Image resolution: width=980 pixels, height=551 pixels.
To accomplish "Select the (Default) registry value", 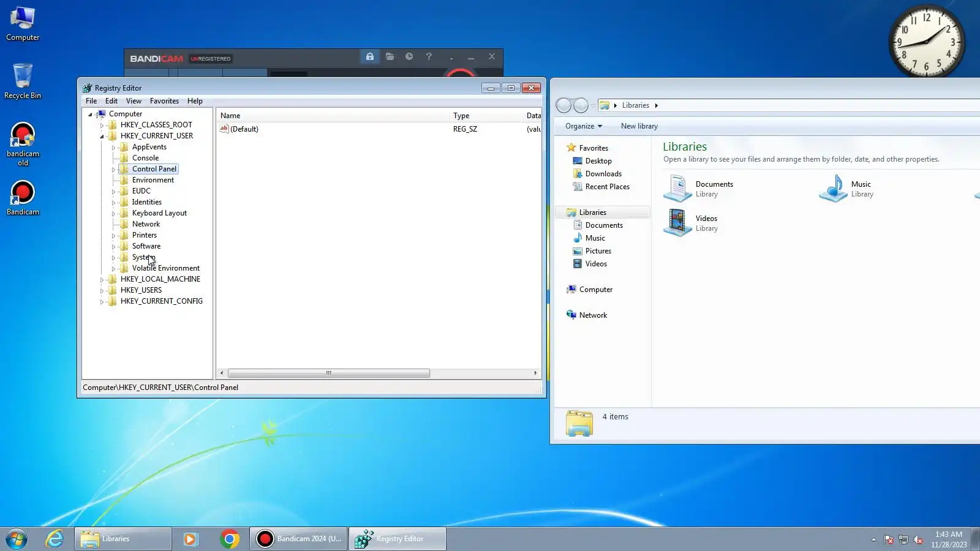I will (x=244, y=129).
